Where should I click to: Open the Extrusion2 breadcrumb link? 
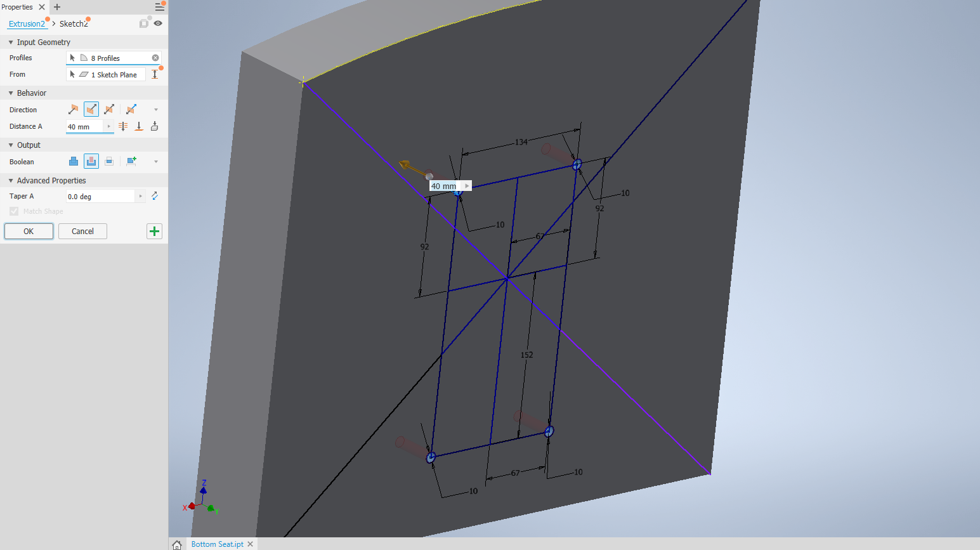27,23
